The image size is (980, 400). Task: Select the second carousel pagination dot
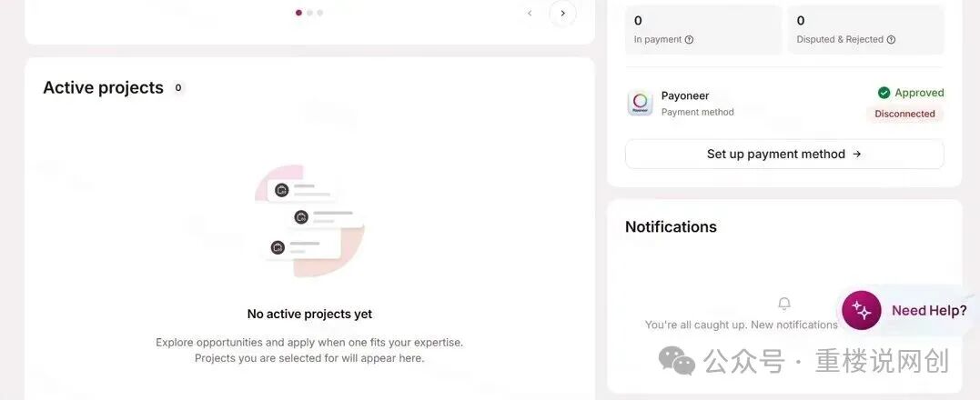309,13
